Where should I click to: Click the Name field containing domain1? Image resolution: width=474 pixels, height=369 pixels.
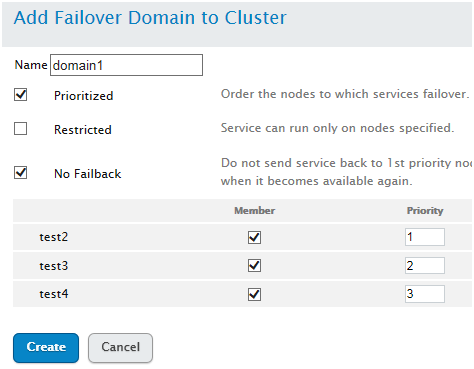[x=126, y=65]
